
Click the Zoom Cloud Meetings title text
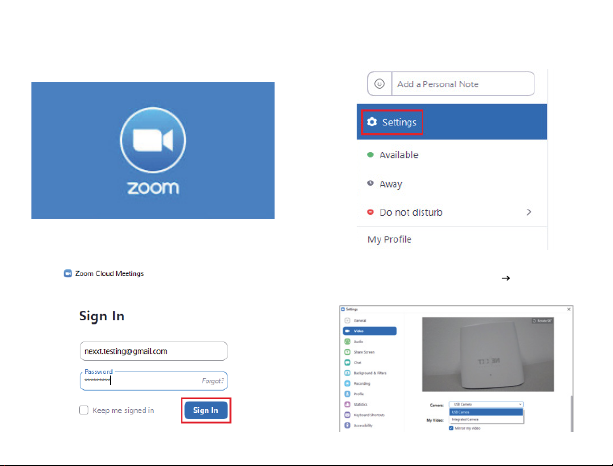(x=109, y=273)
